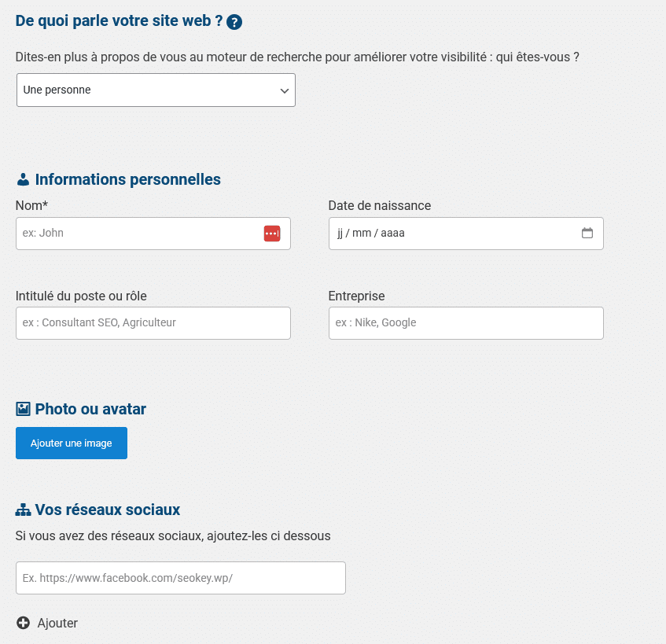This screenshot has width=666, height=644.
Task: Click the help question mark icon
Action: coord(234,22)
